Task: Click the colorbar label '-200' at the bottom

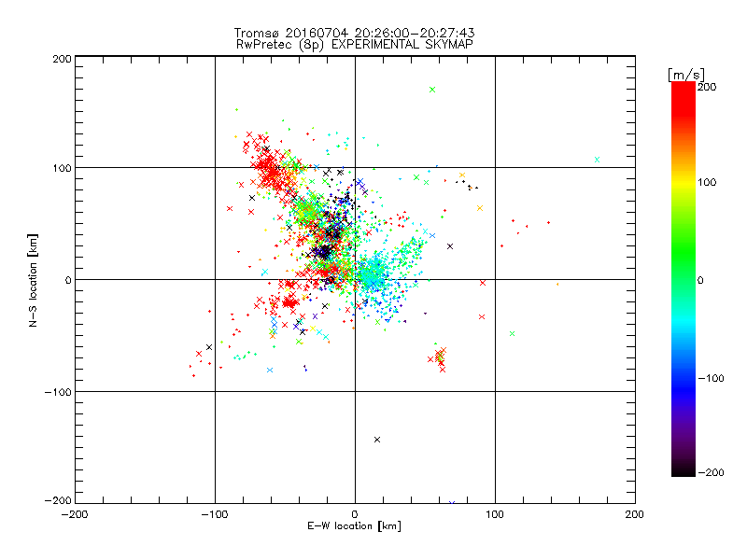Action: (x=711, y=473)
